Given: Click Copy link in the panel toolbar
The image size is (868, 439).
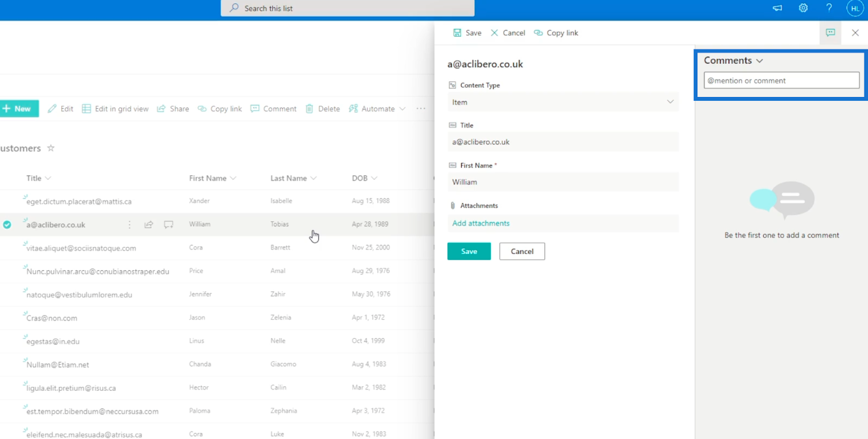Looking at the screenshot, I should (x=556, y=33).
